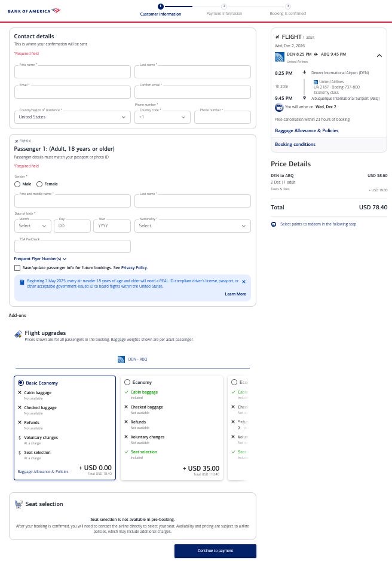Click passenger First and middle name field
Image resolution: width=392 pixels, height=561 pixels.
72,201
